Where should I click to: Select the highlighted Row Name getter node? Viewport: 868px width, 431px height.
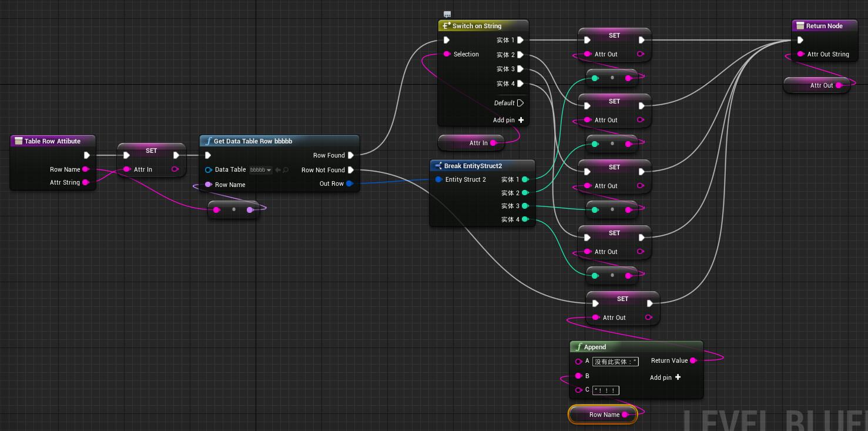602,415
